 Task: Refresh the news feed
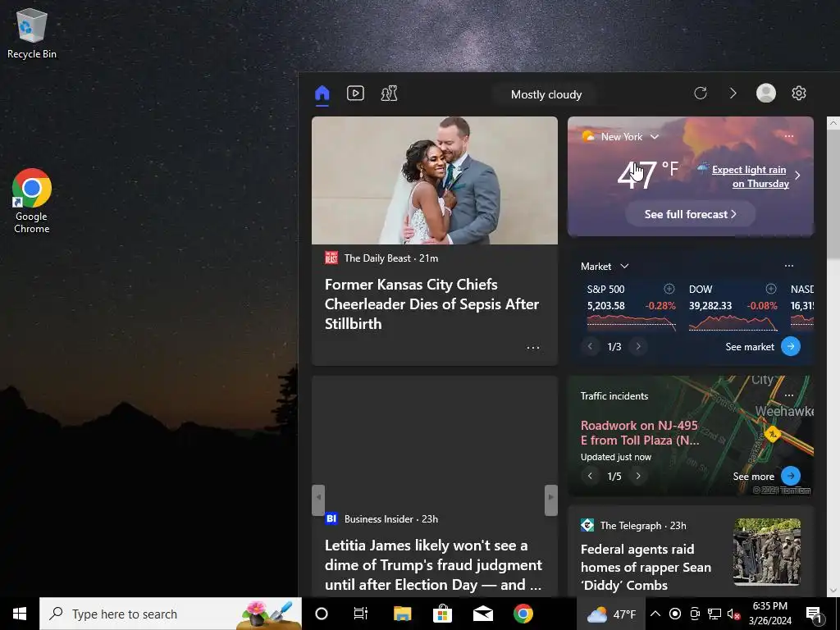tap(701, 94)
